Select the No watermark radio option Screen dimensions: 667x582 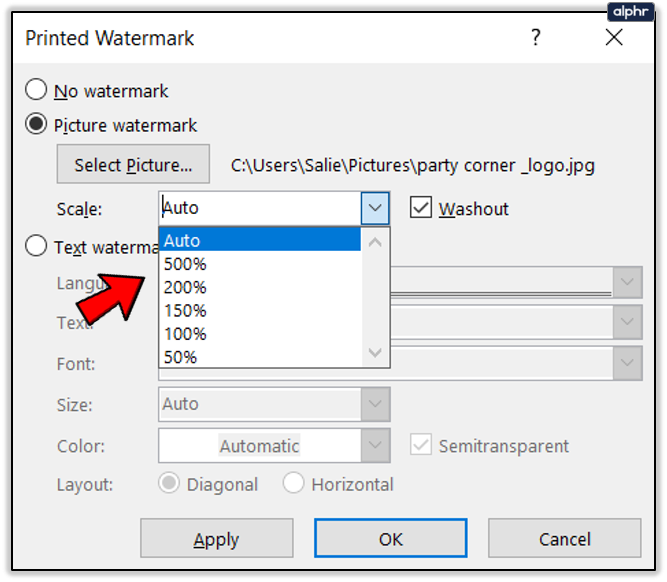point(36,90)
